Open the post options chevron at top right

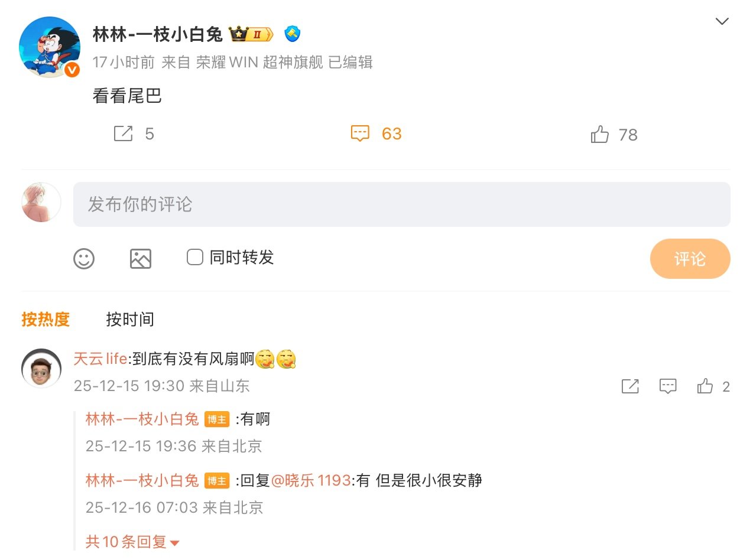click(x=722, y=22)
